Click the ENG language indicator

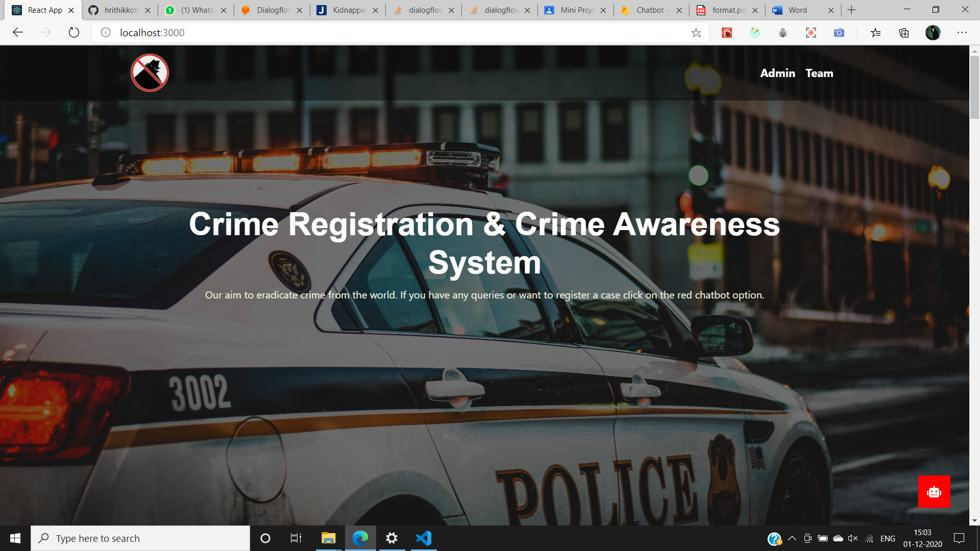coord(888,538)
